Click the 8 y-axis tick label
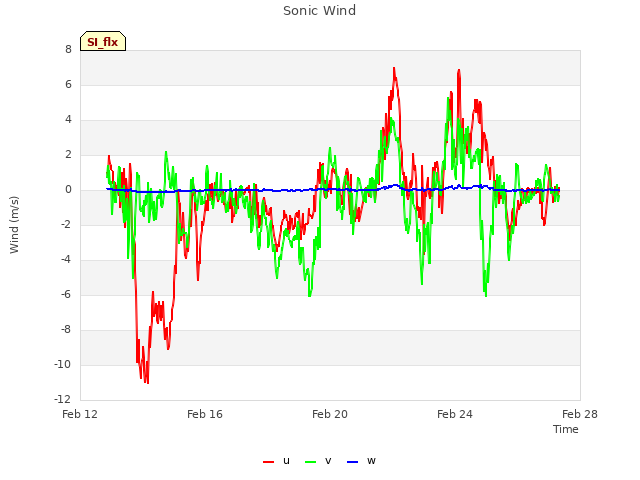 [68, 49]
